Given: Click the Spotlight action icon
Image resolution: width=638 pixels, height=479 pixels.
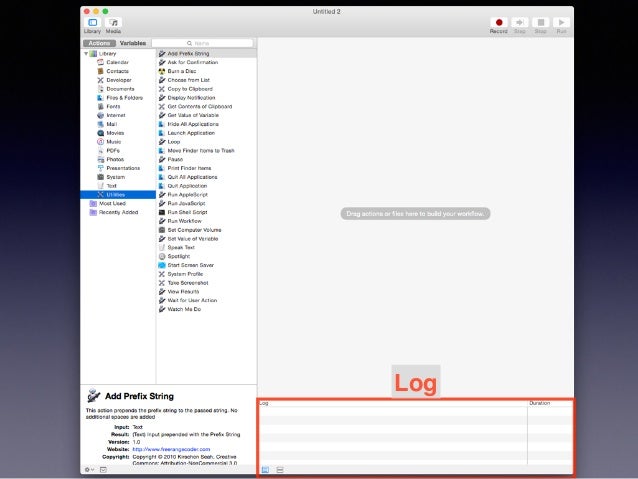Looking at the screenshot, I should tap(162, 256).
